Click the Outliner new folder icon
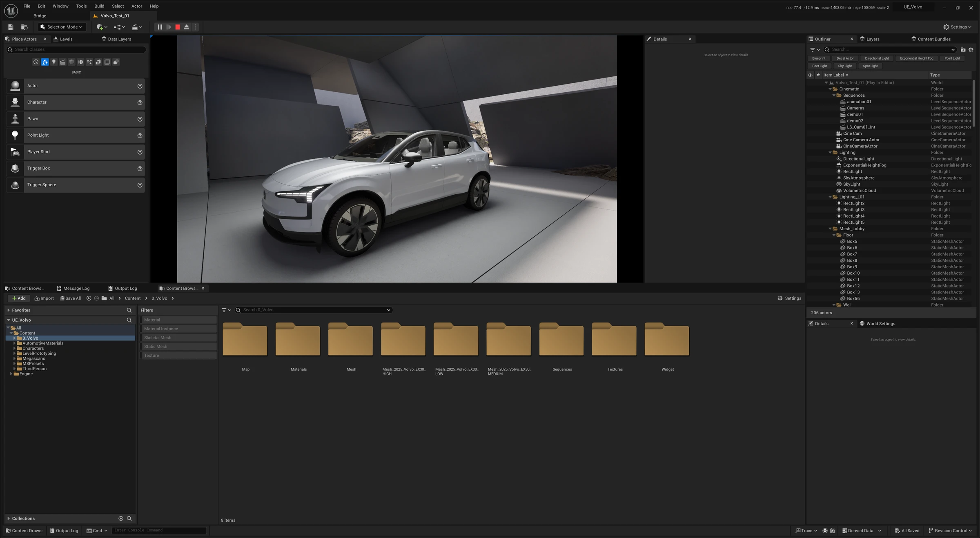The image size is (980, 538). tap(963, 50)
